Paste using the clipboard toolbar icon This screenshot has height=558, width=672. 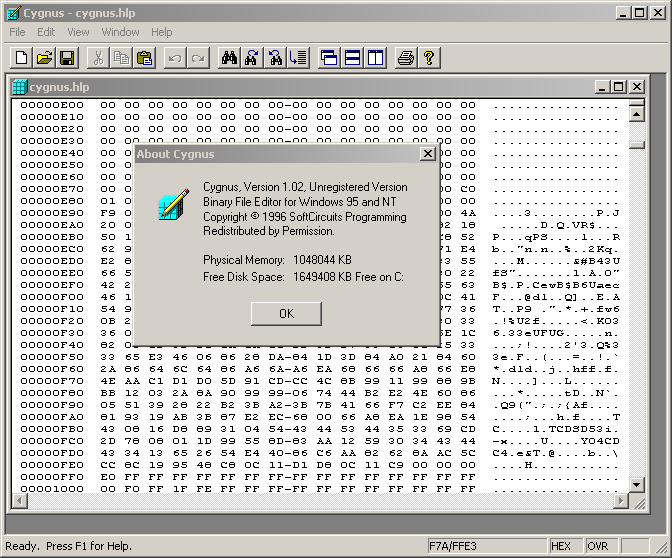[x=145, y=58]
